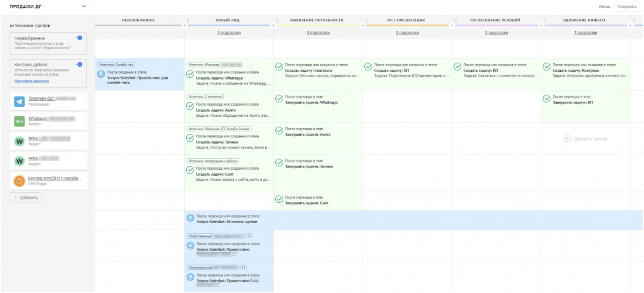Click the check icon for Завершить задачи: Звонок
This screenshot has height=293, width=644.
point(279,163)
